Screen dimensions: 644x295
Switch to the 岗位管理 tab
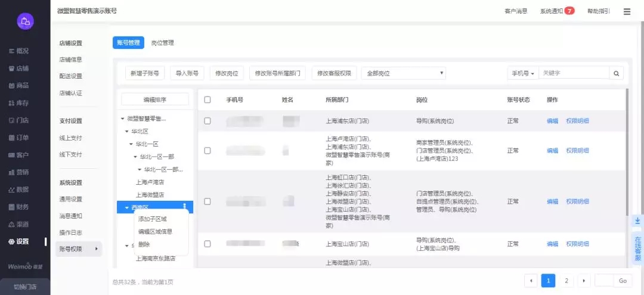tap(162, 43)
